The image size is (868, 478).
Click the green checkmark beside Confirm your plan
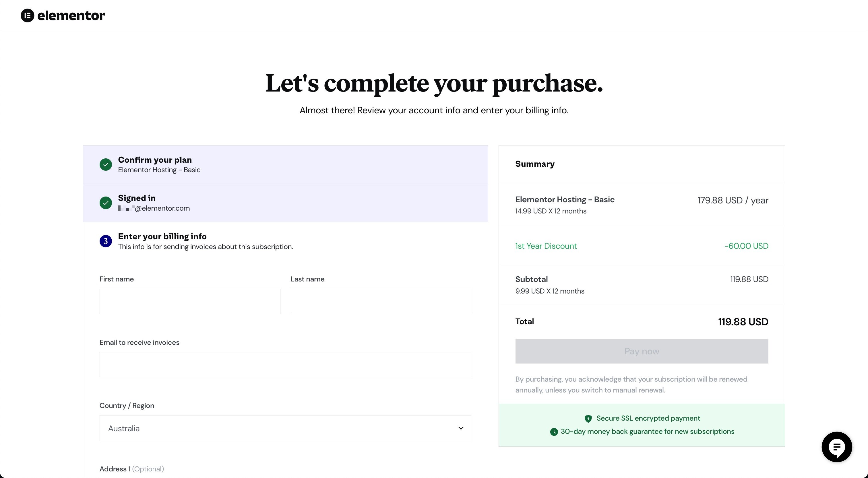tap(106, 164)
